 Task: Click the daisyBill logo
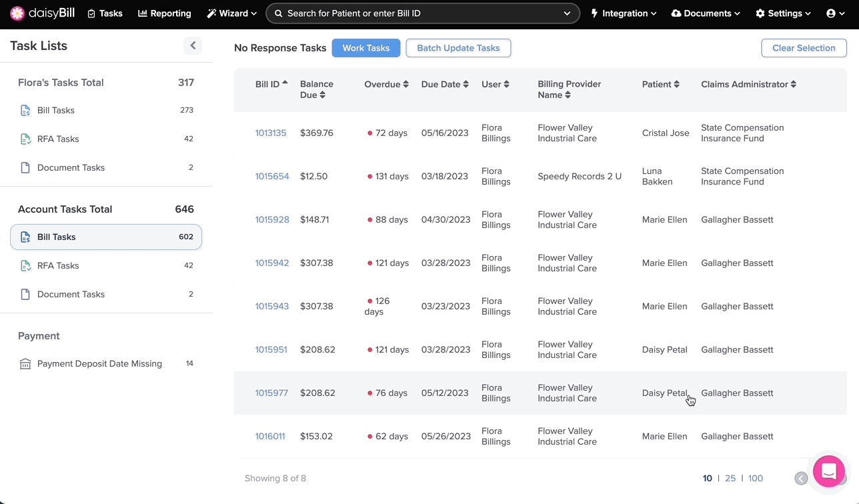click(x=43, y=13)
